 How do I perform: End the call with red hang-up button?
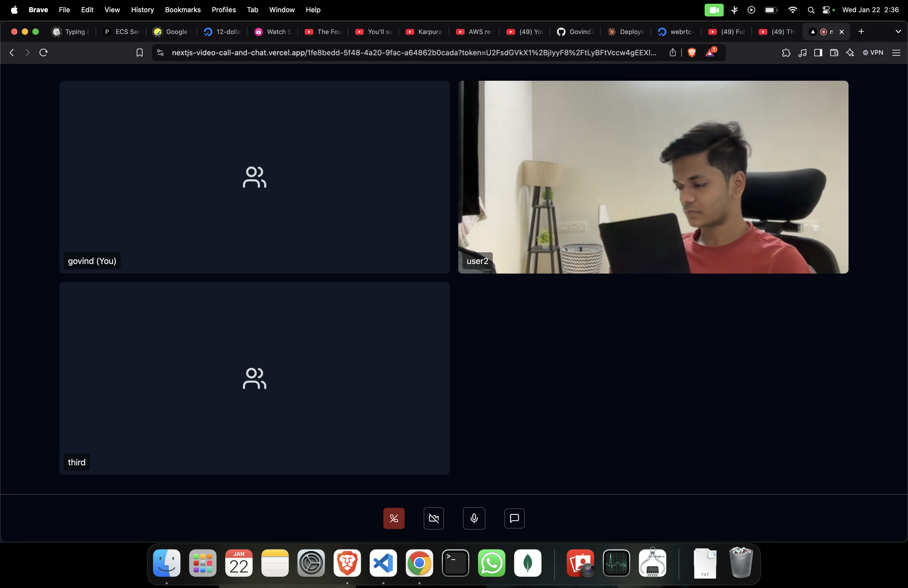pos(394,518)
